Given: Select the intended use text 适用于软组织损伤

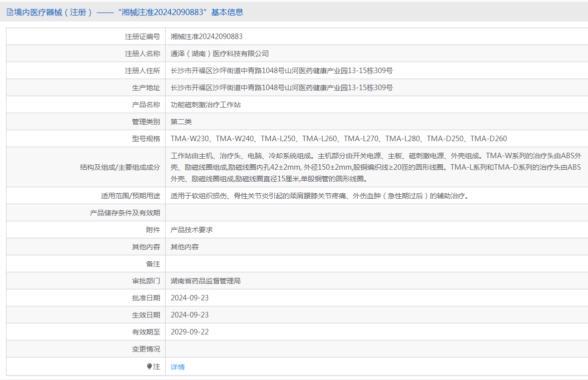Looking at the screenshot, I should [321, 196].
